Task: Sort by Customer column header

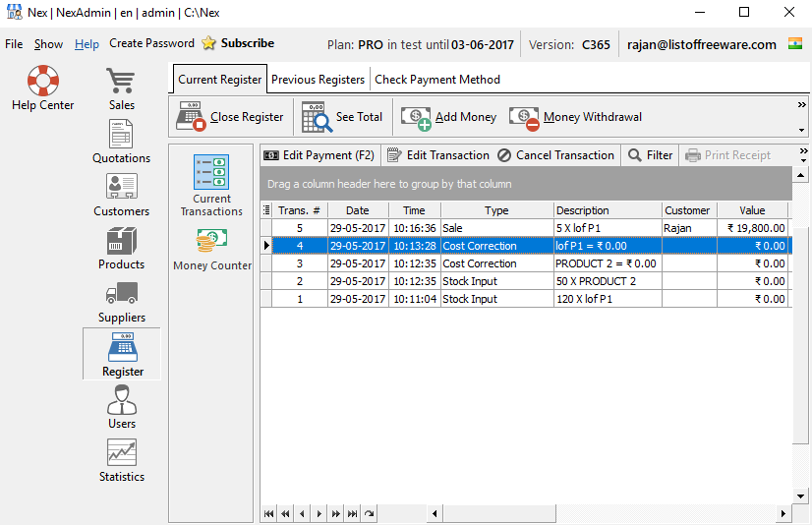Action: (689, 210)
